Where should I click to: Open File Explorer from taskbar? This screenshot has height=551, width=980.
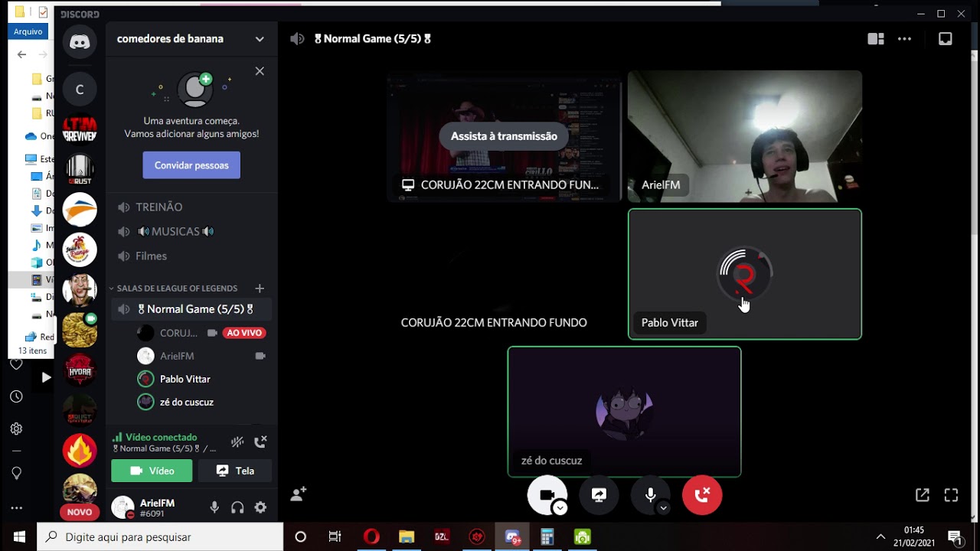coord(407,537)
